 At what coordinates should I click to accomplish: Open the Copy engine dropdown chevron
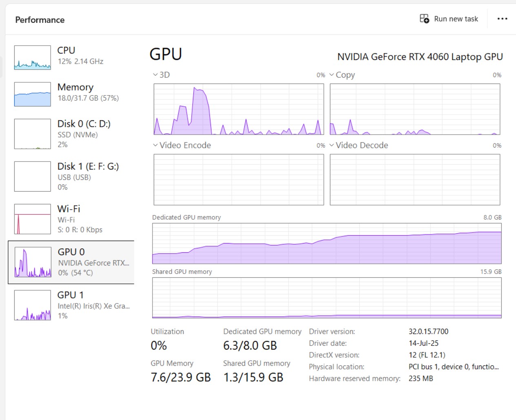(x=332, y=75)
